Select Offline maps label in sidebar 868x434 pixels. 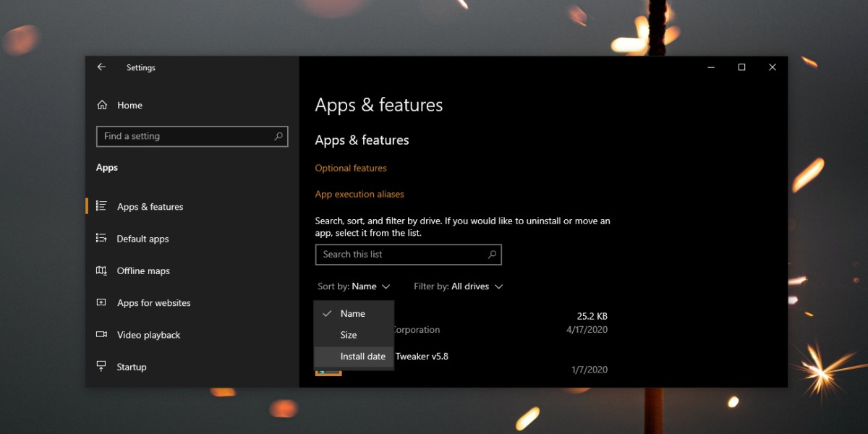click(143, 271)
